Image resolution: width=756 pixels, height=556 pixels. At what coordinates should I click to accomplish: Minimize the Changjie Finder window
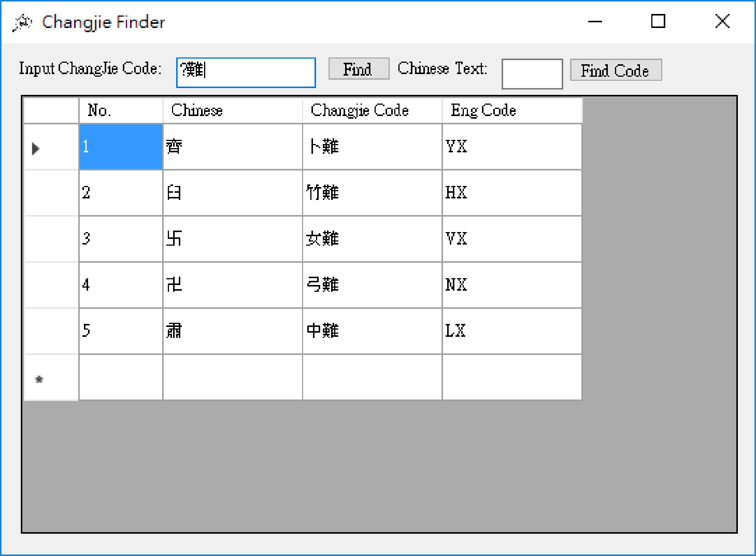click(595, 22)
